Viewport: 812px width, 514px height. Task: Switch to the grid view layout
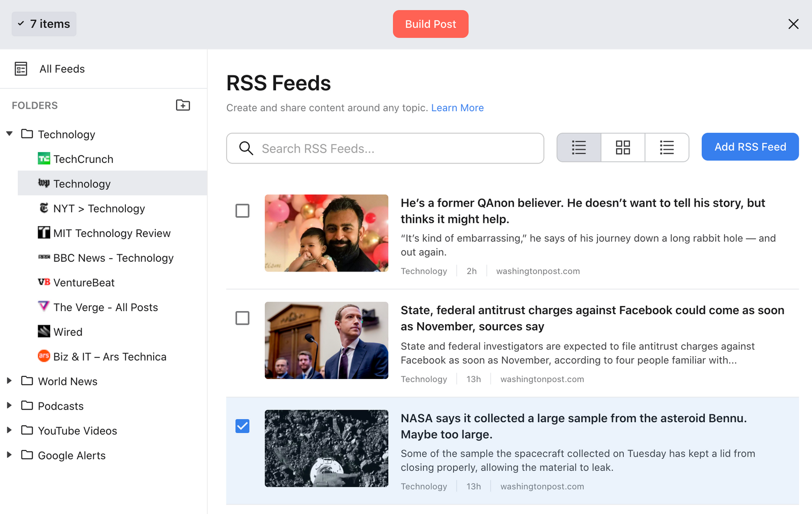pos(623,147)
